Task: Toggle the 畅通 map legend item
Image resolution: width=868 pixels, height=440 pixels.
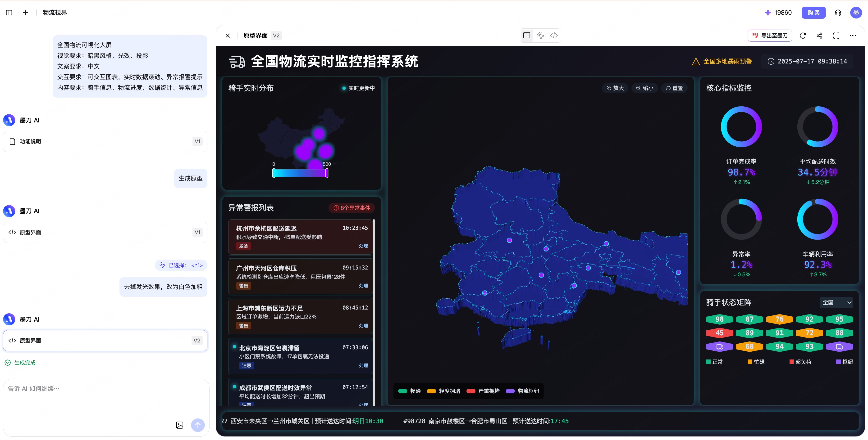Action: pyautogui.click(x=409, y=391)
